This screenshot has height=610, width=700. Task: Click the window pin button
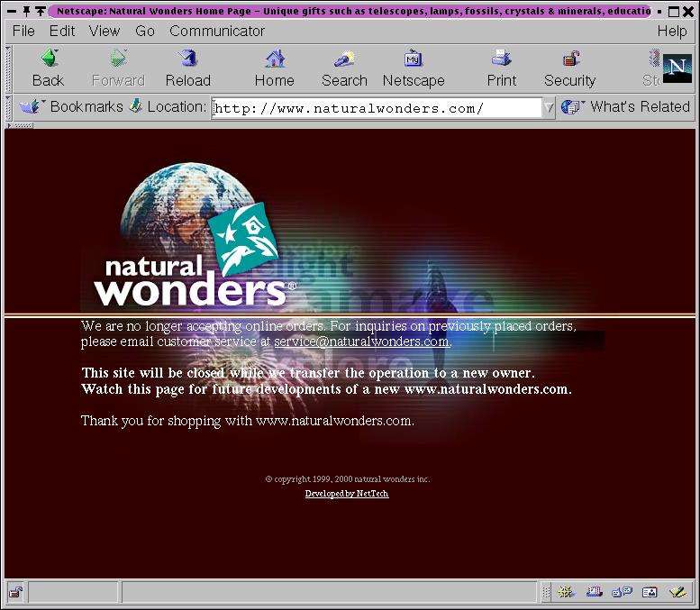point(27,11)
